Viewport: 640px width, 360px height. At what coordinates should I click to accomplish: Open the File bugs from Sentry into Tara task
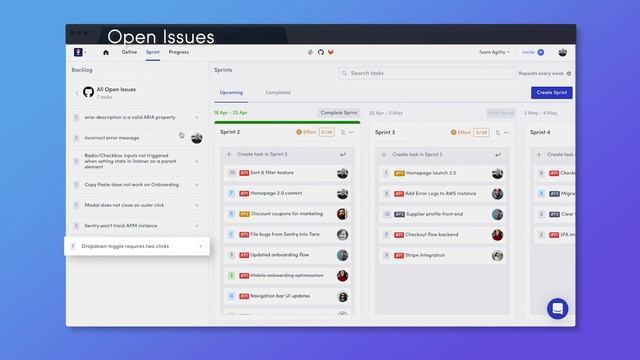[287, 234]
